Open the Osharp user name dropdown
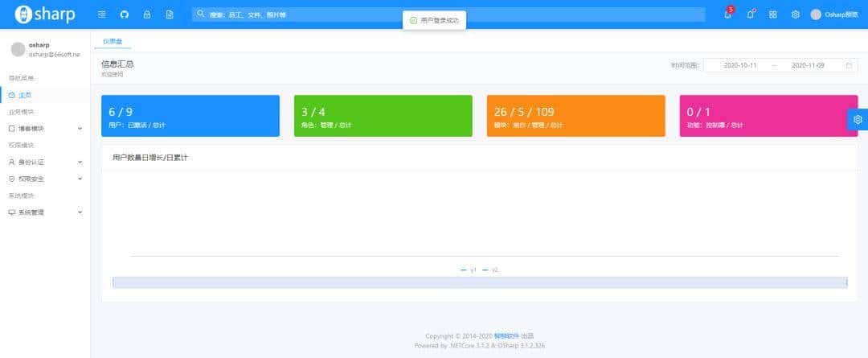868x358 pixels. pyautogui.click(x=841, y=15)
